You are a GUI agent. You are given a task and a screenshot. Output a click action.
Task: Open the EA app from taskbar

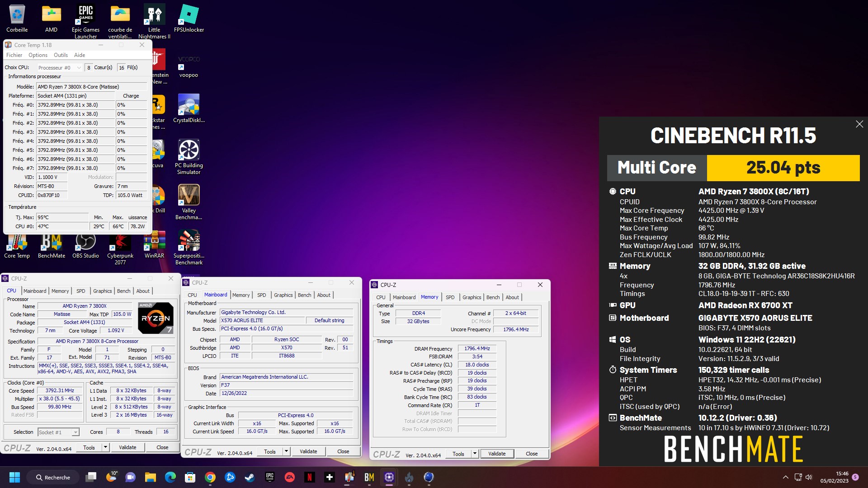(x=290, y=477)
